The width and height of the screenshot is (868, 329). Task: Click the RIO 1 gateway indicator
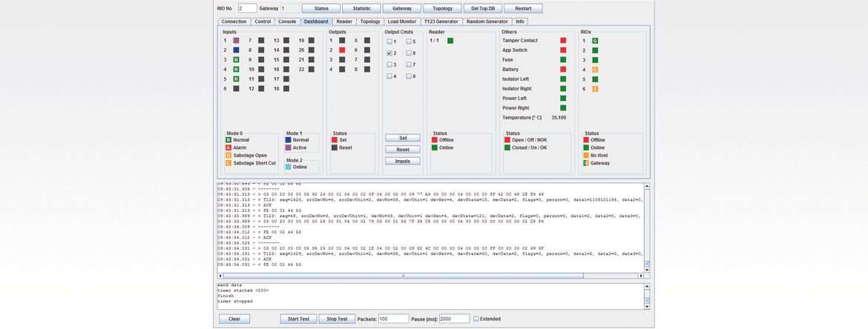595,40
